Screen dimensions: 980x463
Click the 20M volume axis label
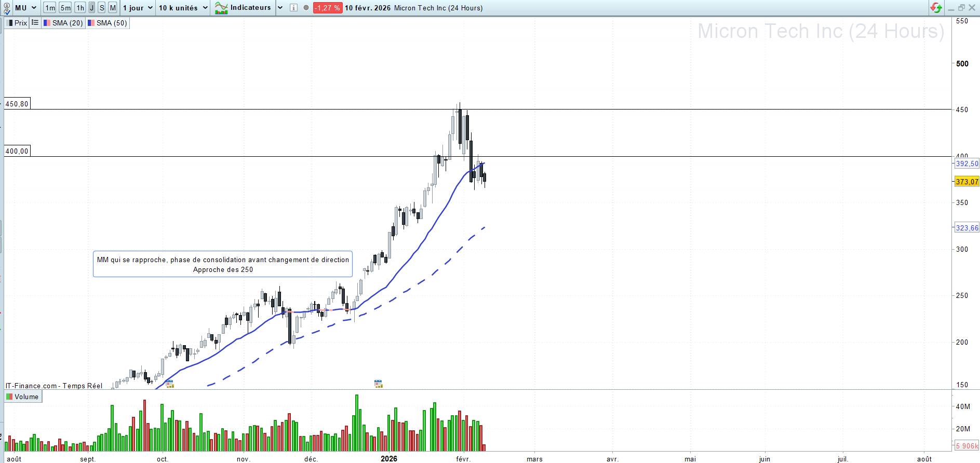coord(963,429)
